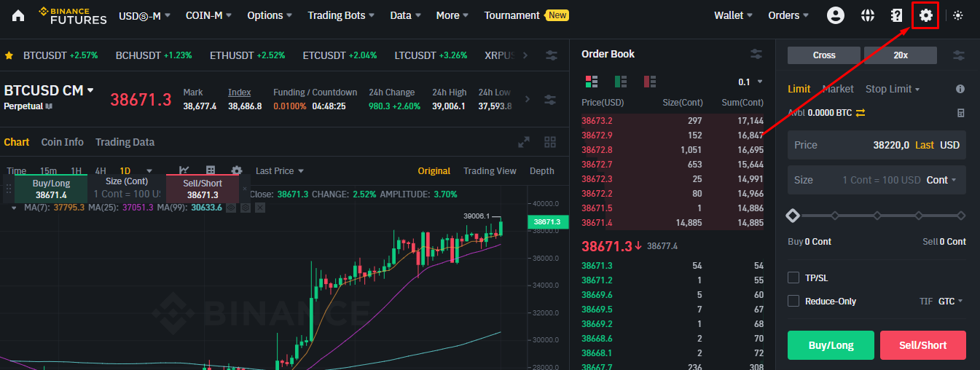The height and width of the screenshot is (370, 980).
Task: Open the settings gear in top bar
Action: tap(925, 15)
